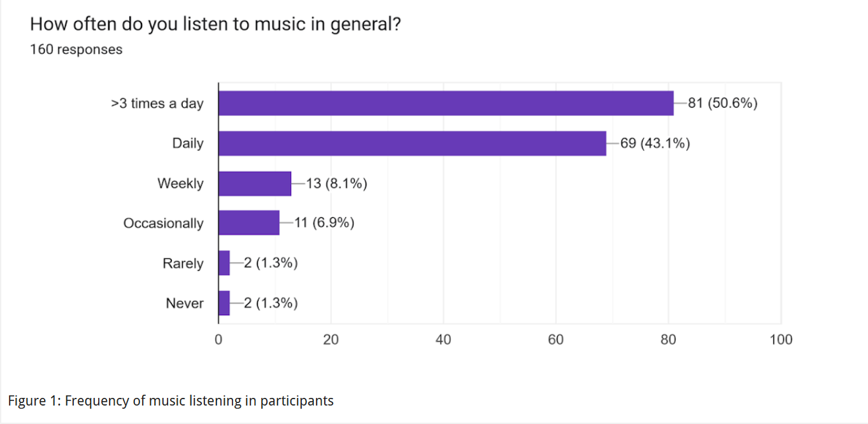The width and height of the screenshot is (868, 424).
Task: Click the chart title about music listening
Action: 216,25
